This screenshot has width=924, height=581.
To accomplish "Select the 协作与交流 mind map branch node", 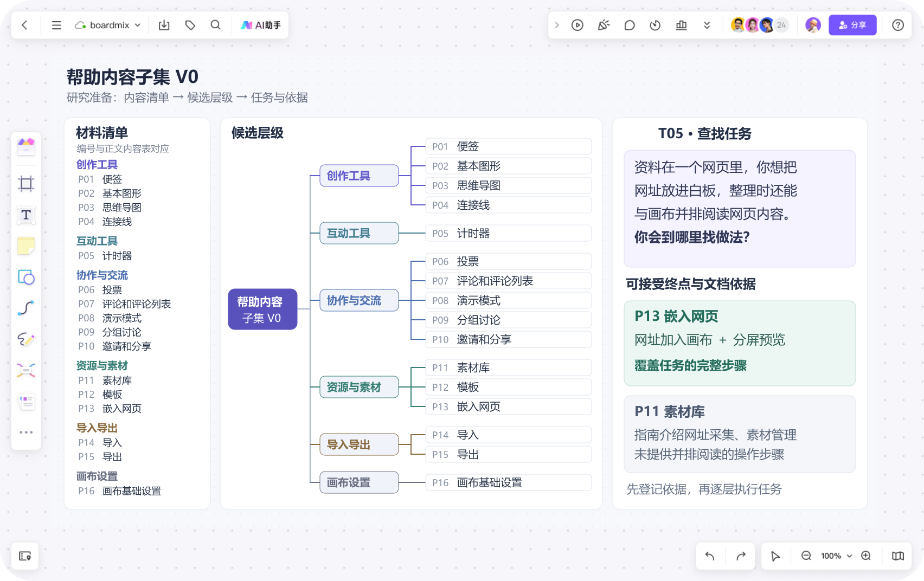I will (359, 300).
